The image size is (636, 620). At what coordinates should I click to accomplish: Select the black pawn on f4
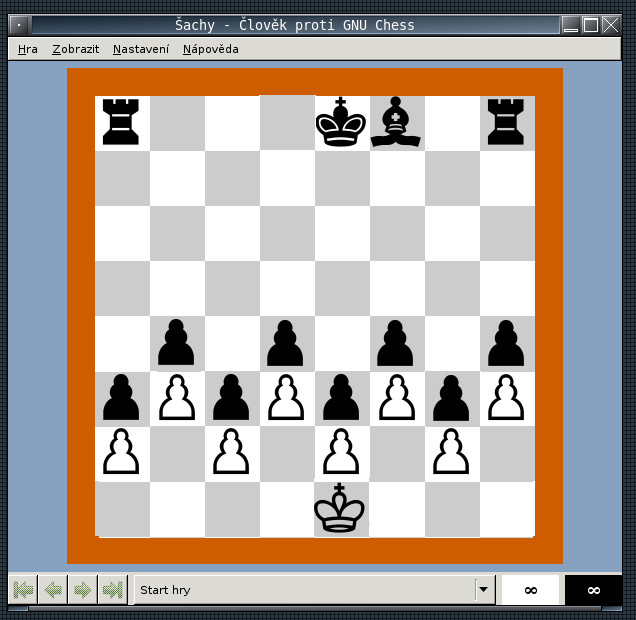click(x=395, y=343)
